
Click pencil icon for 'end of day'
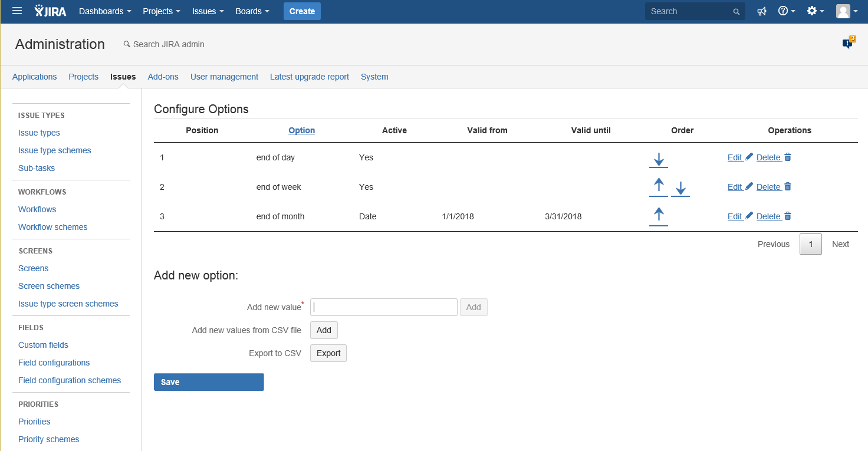(749, 157)
